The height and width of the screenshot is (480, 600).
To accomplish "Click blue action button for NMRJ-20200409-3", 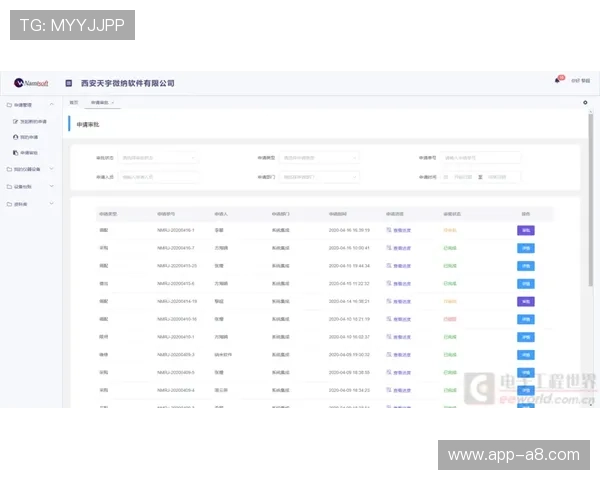I will (x=526, y=355).
